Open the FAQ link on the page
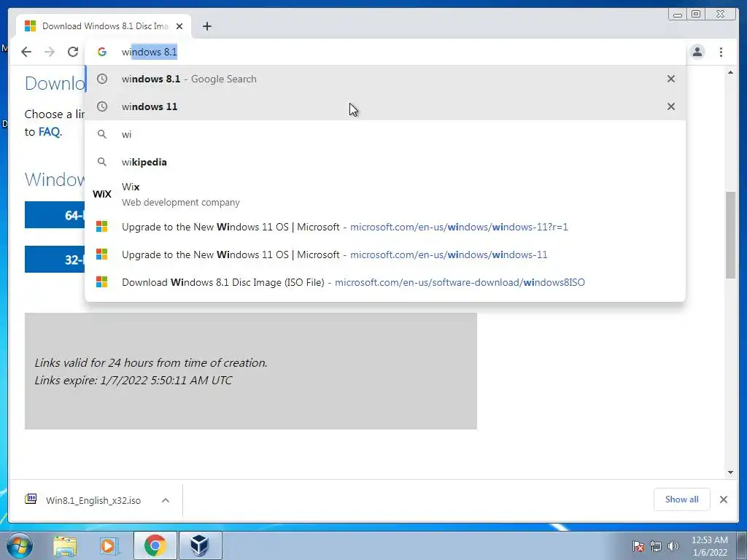The height and width of the screenshot is (560, 747). 49,132
